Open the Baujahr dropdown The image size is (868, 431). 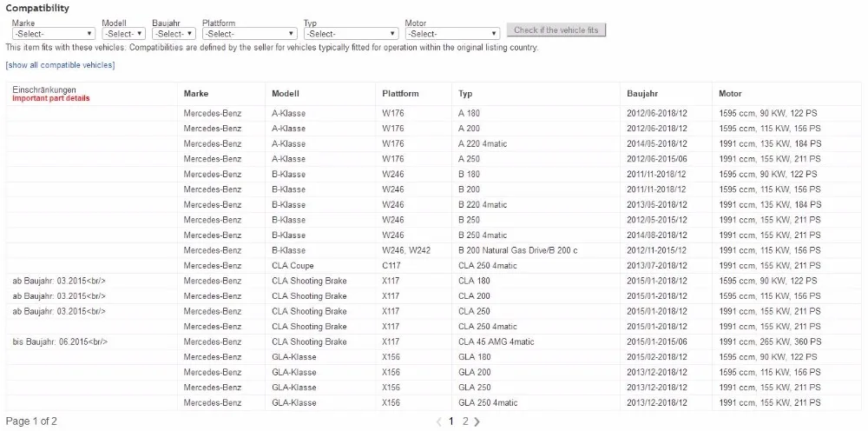click(174, 34)
